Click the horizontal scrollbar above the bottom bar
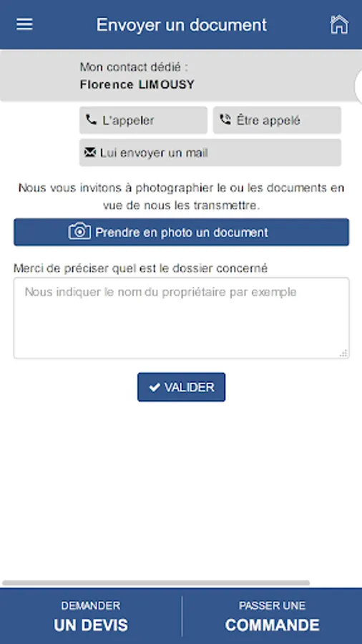362x644 pixels. point(156,582)
